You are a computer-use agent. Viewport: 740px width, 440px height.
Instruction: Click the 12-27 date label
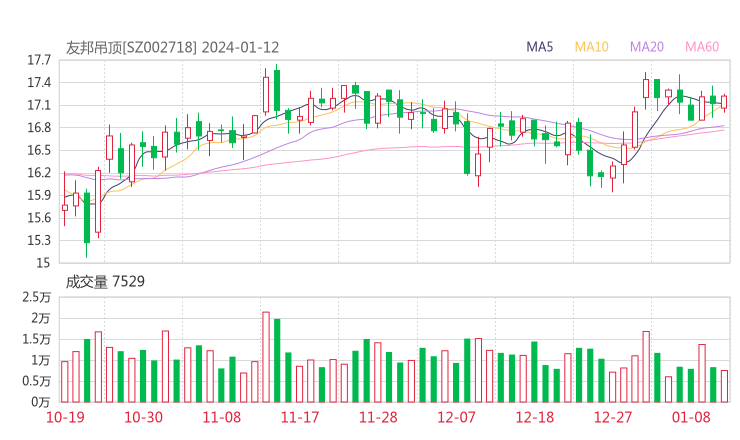[x=613, y=417]
